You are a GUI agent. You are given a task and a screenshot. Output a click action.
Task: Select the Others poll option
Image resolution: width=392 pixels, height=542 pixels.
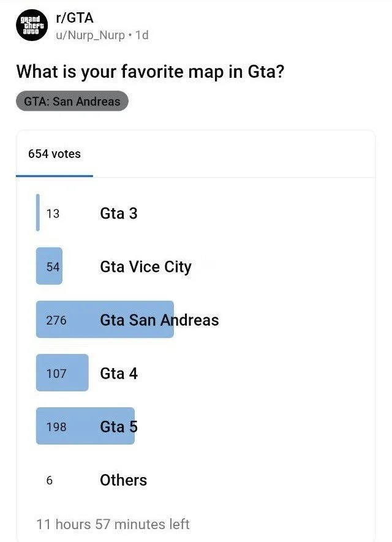[x=123, y=480]
